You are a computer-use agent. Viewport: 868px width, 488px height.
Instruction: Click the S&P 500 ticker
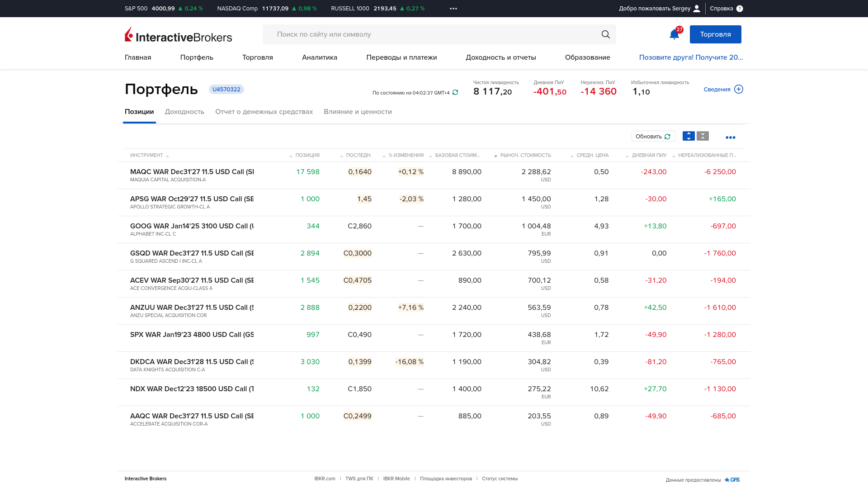point(164,9)
